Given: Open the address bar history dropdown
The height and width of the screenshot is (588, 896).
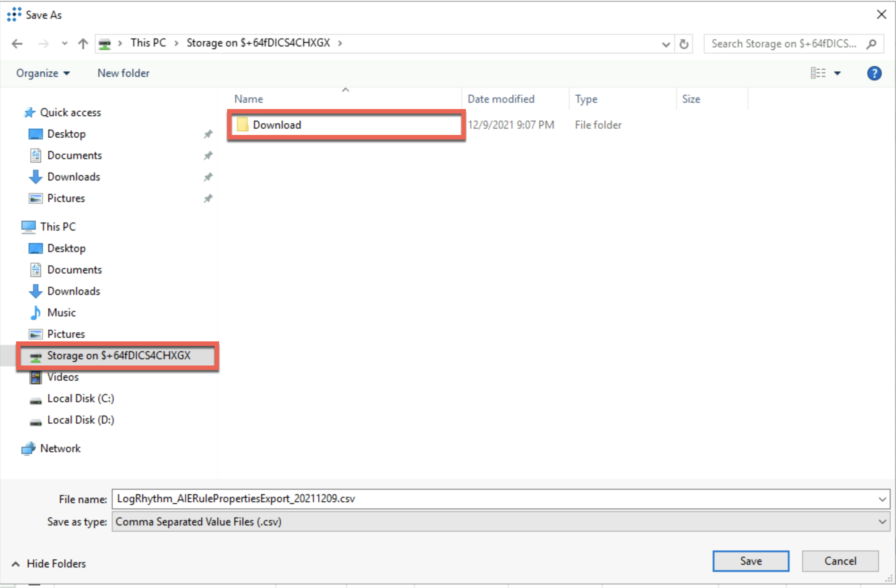Looking at the screenshot, I should point(665,44).
